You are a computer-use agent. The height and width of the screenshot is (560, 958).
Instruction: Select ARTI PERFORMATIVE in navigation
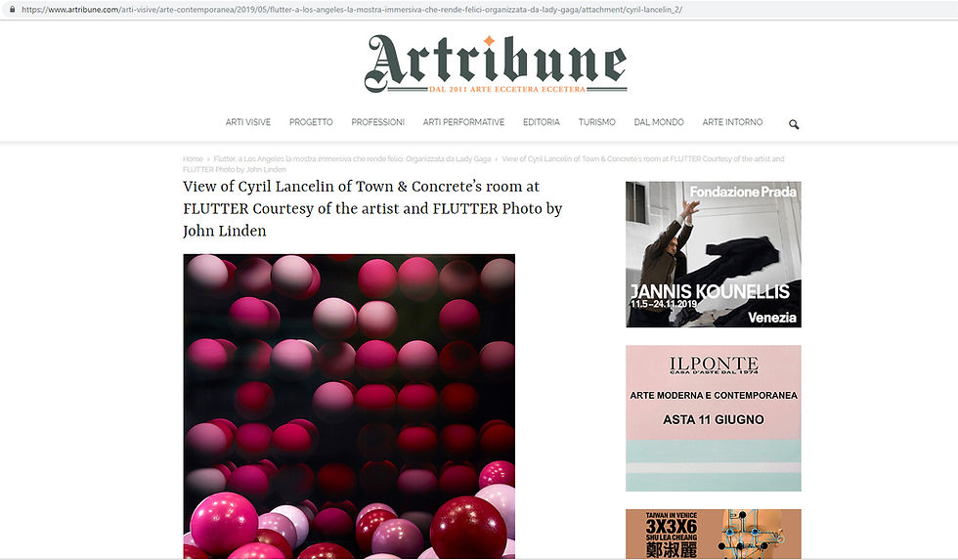(463, 122)
